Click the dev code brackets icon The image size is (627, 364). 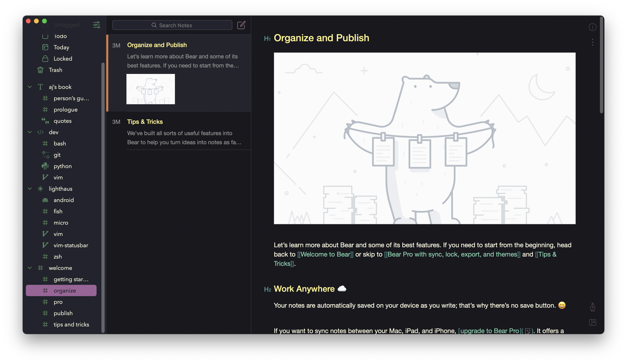coord(40,132)
